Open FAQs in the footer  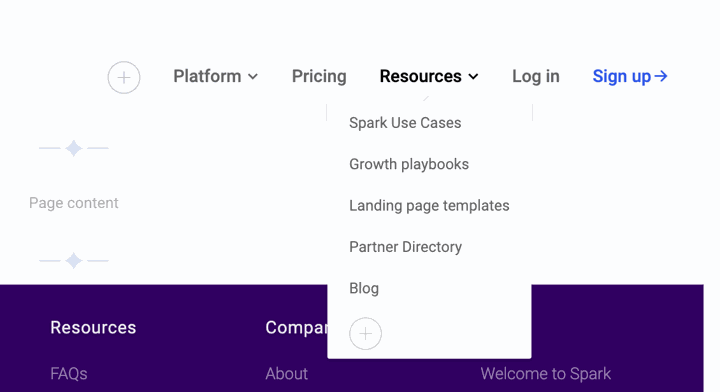(69, 374)
